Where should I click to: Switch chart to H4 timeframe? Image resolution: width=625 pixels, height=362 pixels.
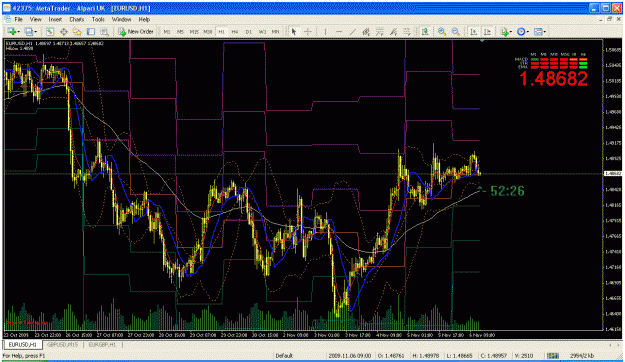click(235, 31)
